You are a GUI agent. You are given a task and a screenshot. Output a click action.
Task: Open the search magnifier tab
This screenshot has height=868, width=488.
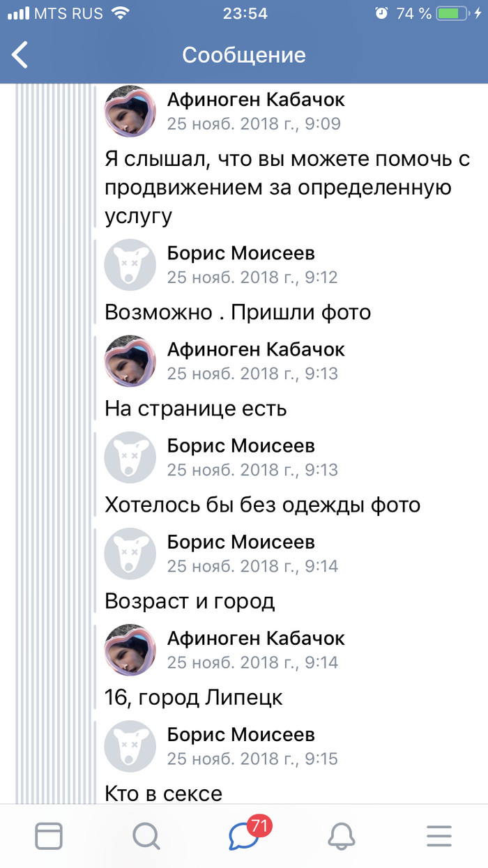coord(146,835)
